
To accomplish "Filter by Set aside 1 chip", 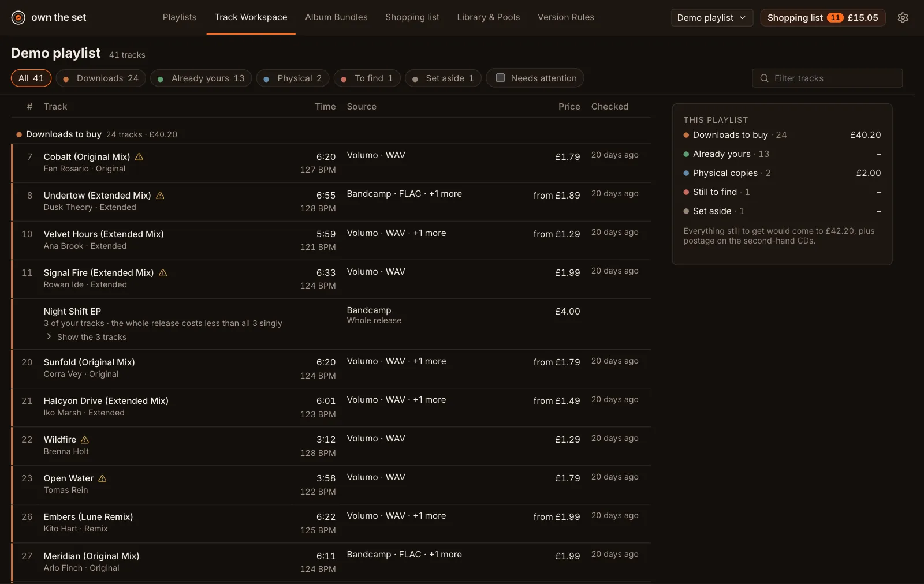I will coord(443,78).
